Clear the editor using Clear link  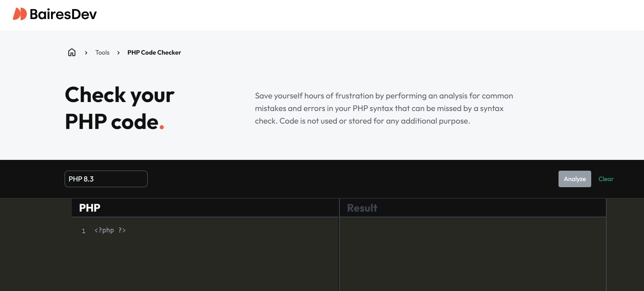click(606, 179)
